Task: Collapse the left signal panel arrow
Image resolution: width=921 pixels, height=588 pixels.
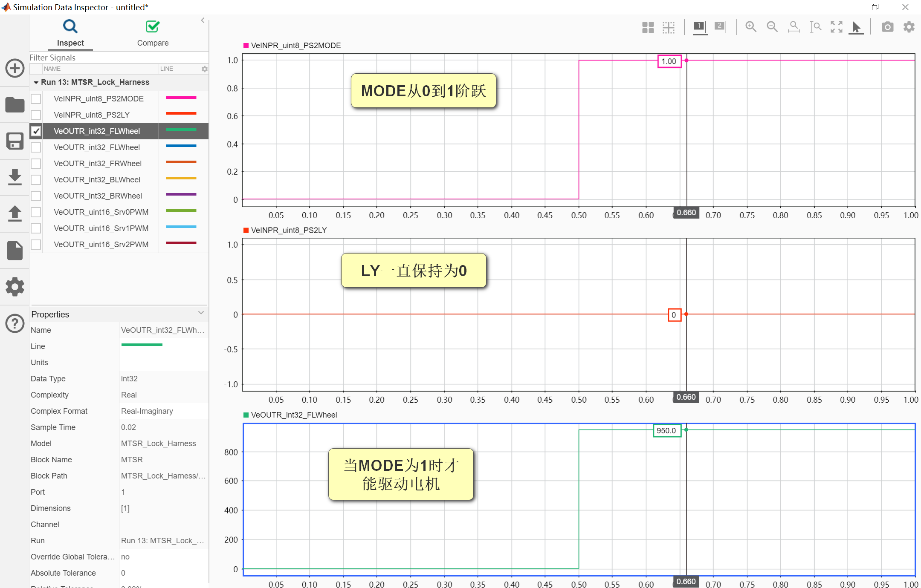Action: [203, 20]
